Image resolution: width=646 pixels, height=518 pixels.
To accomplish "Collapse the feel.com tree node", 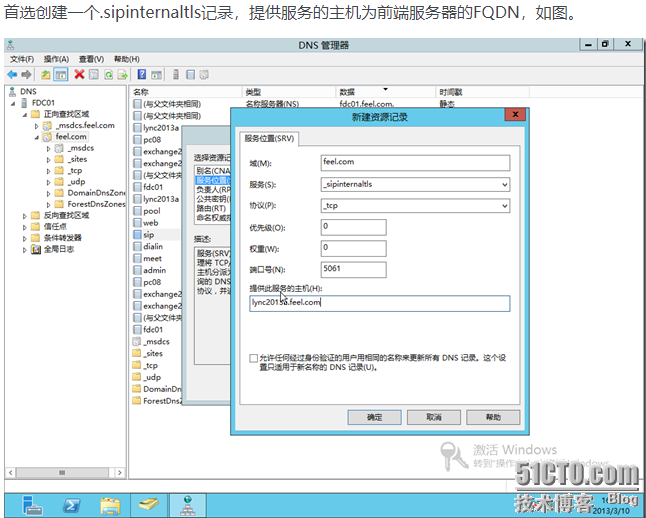I will [37, 137].
